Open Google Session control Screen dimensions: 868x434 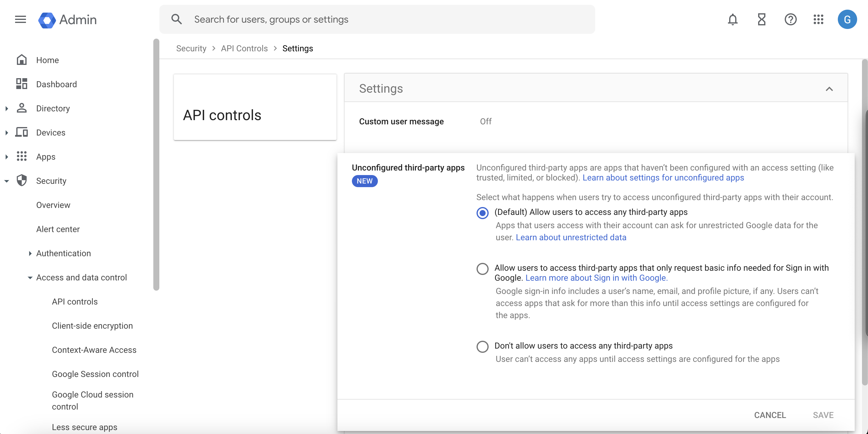[x=95, y=374]
